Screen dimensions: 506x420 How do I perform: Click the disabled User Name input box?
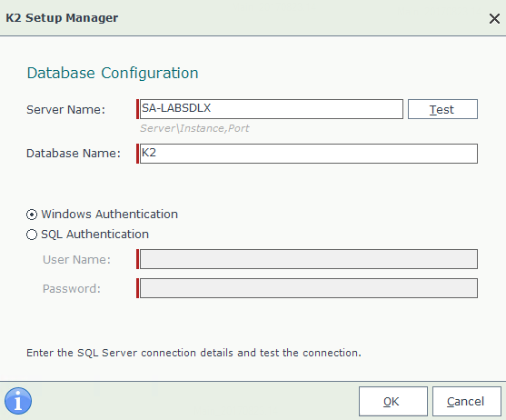[309, 259]
